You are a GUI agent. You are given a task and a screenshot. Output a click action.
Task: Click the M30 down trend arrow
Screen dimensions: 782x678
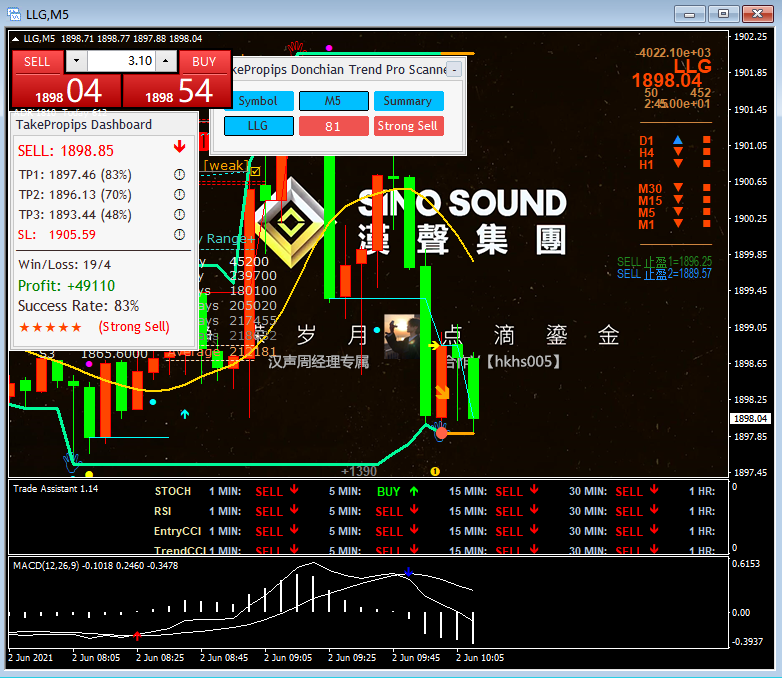678,187
